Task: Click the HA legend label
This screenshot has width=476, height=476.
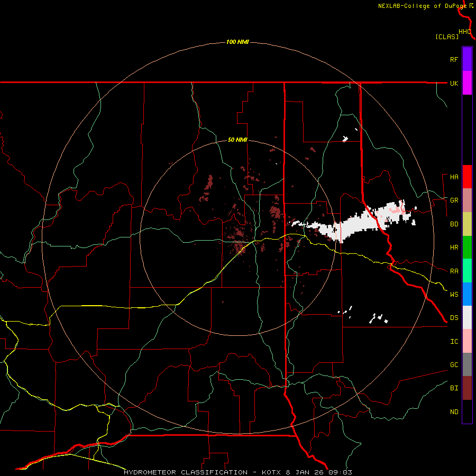Action: [454, 177]
